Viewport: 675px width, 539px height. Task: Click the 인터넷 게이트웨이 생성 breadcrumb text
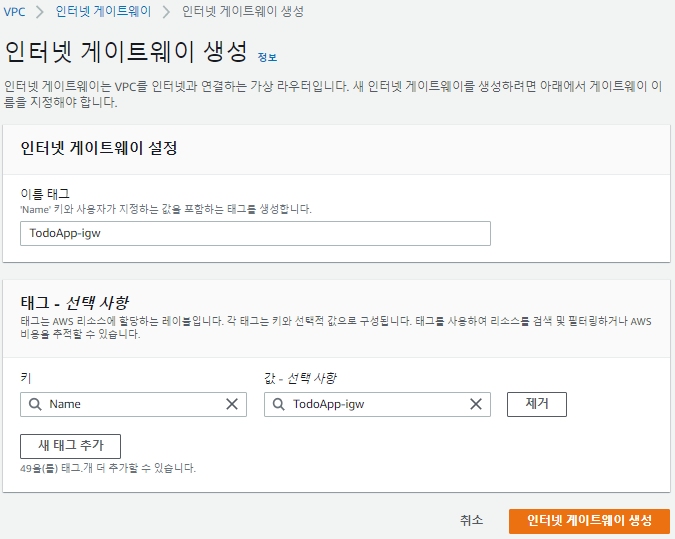point(243,11)
